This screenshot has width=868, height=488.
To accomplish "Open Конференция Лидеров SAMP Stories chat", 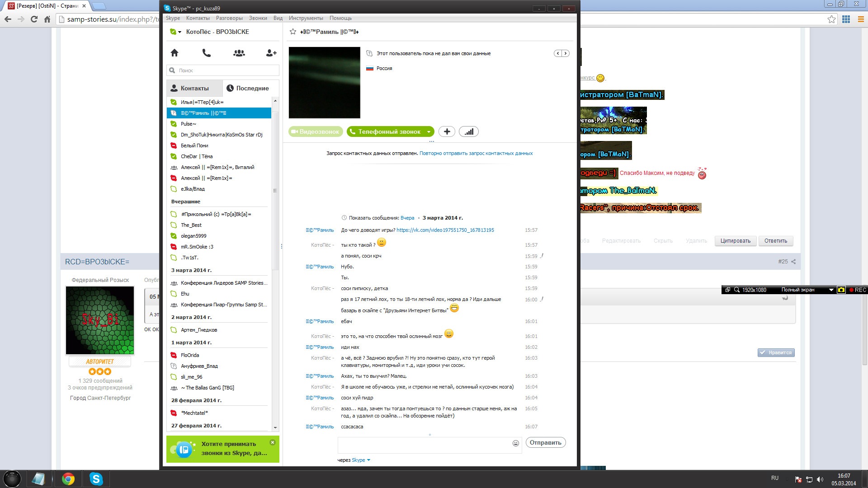I will (x=219, y=283).
